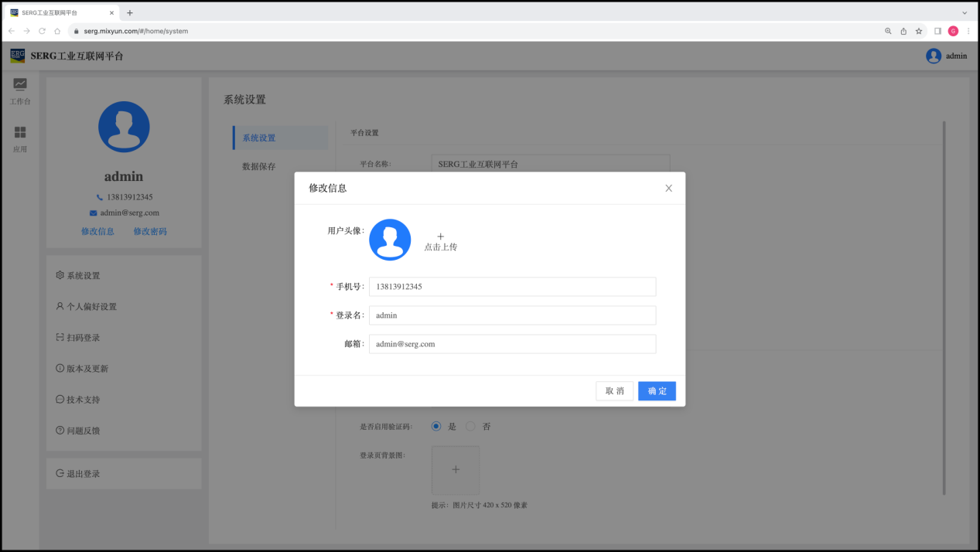Close the 修改信息 dialog with X
Viewport: 980px width, 552px height.
click(x=668, y=188)
